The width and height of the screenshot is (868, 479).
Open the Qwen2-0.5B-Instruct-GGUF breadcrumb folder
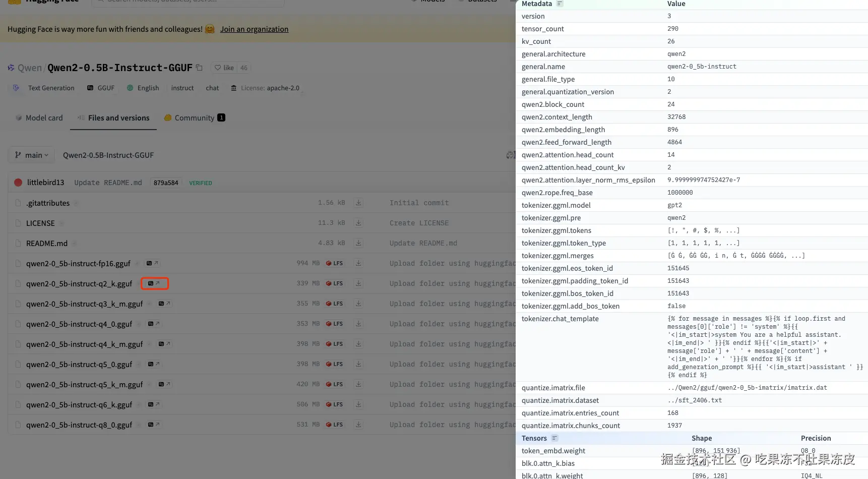click(108, 155)
